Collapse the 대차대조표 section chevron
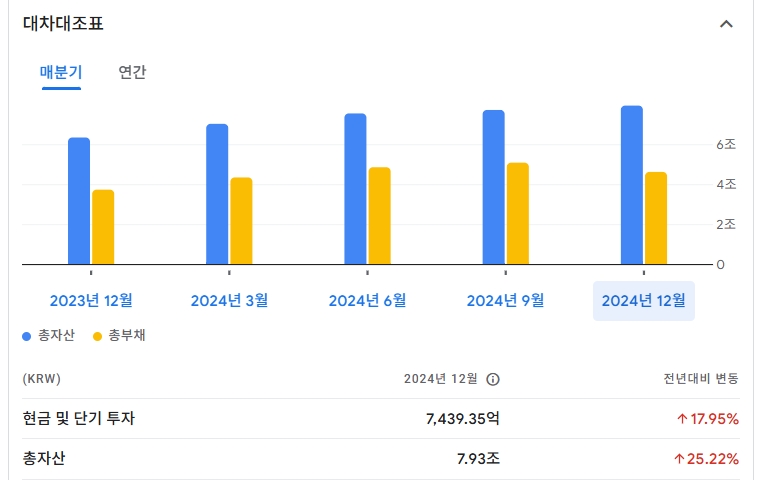This screenshot has width=758, height=480. pos(726,24)
